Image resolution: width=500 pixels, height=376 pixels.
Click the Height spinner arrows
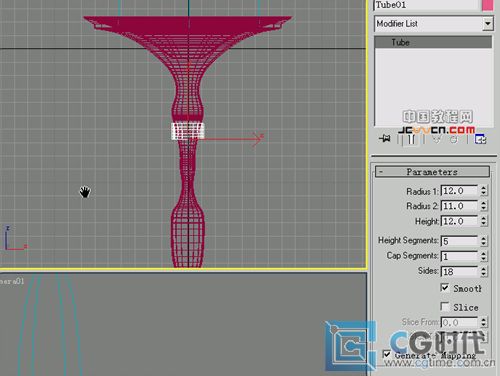pos(484,221)
